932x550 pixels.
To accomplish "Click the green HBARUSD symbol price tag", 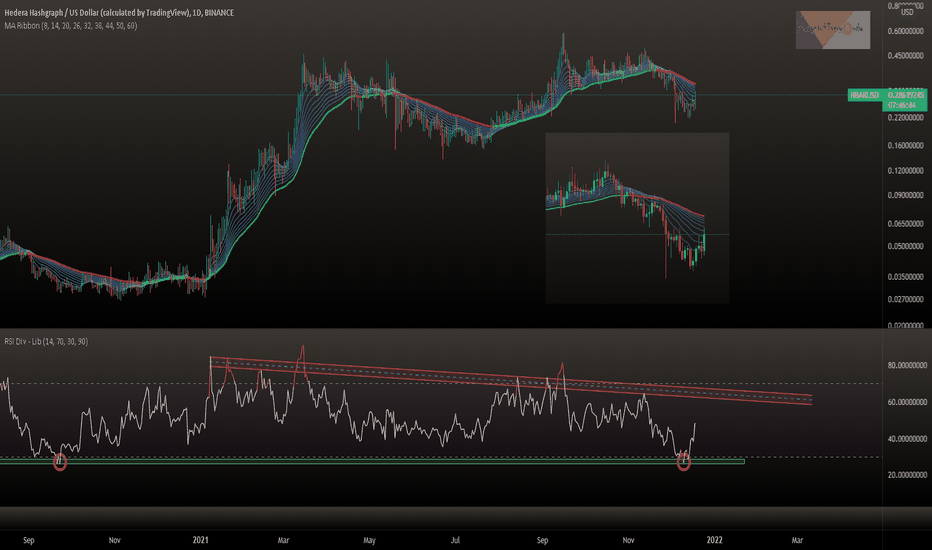I will 865,95.
